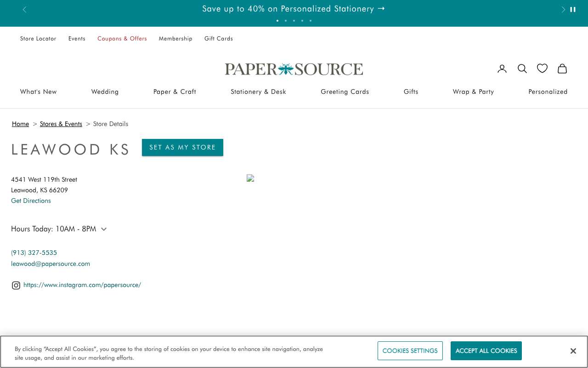This screenshot has height=368, width=588.
Task: Open the Instagram papersource URL
Action: pos(82,285)
